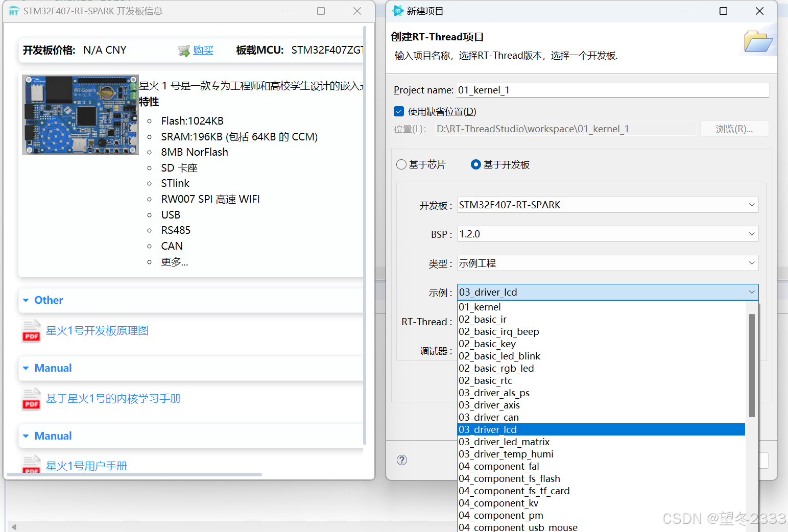
Task: Choose 03_driver_als_ps example
Action: tap(601, 393)
